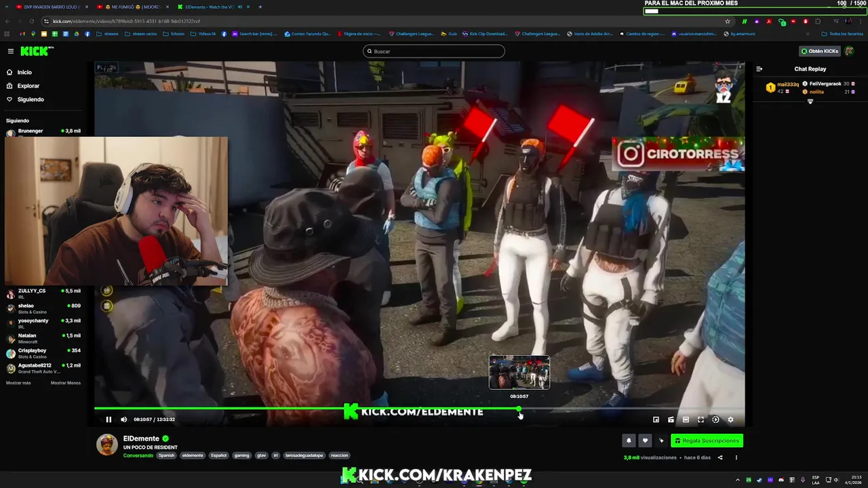868x488 pixels.
Task: Select the eldemente tag
Action: pos(193,455)
